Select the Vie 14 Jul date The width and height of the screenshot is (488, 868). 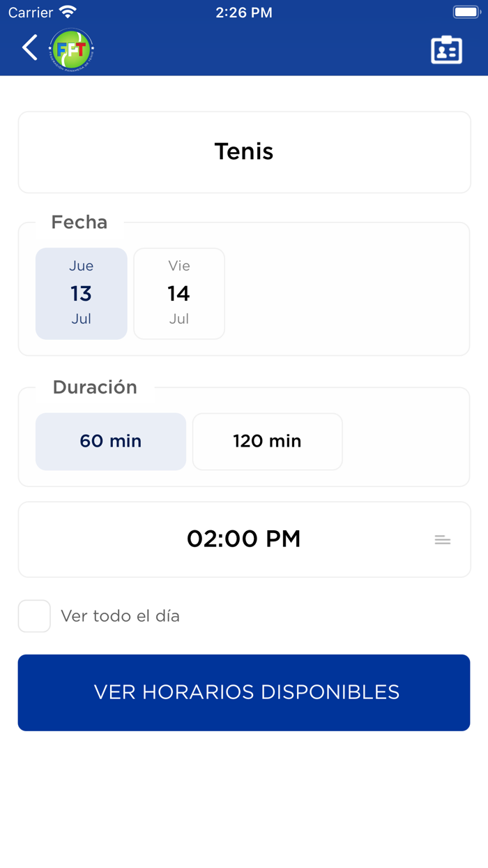pos(179,293)
